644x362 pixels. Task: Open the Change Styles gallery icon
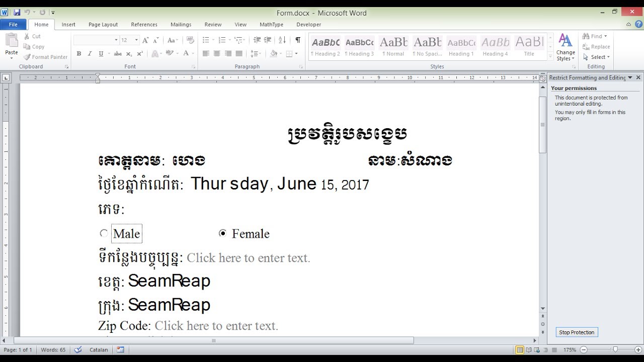point(566,48)
